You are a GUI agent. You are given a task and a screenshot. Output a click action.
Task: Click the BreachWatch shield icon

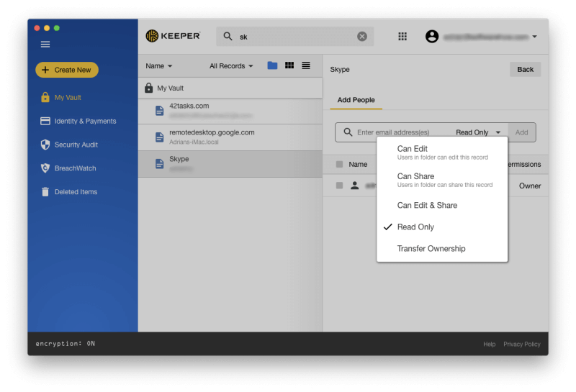[45, 168]
